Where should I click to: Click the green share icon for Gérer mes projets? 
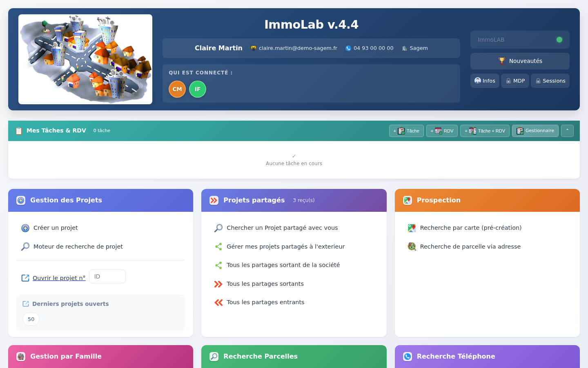218,247
